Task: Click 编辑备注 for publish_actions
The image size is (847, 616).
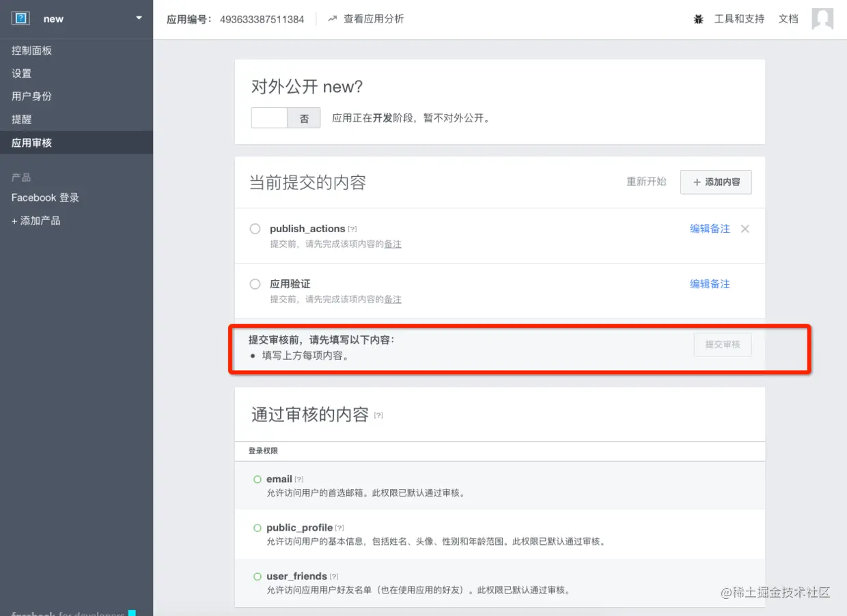Action: tap(710, 229)
